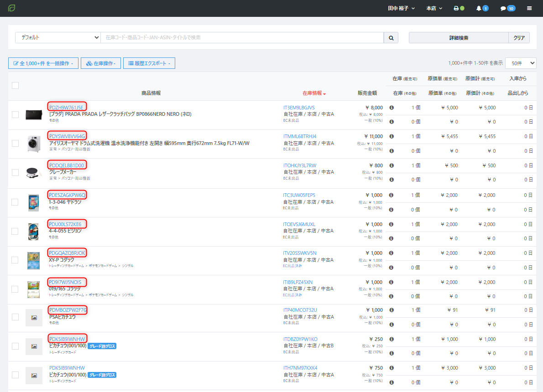Click the green leaf logo icon
Viewport: 543px width, 392px height.
point(12,8)
